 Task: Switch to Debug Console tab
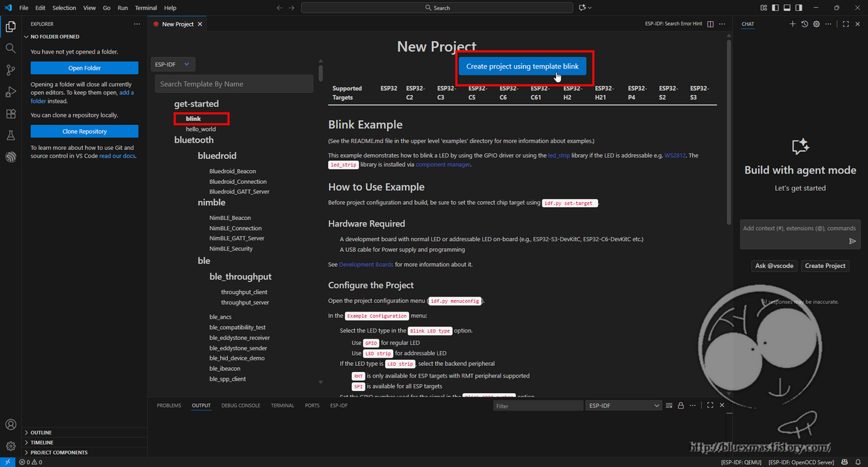241,405
